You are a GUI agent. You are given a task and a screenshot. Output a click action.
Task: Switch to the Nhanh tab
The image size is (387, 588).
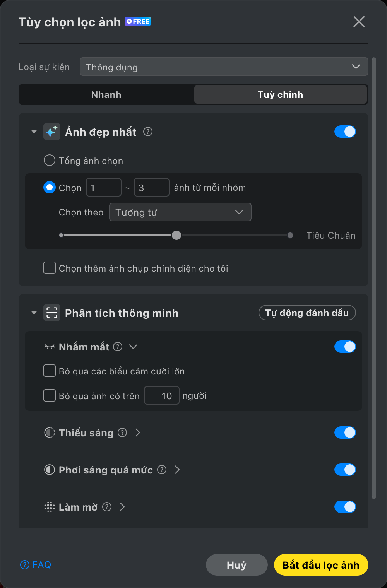106,95
